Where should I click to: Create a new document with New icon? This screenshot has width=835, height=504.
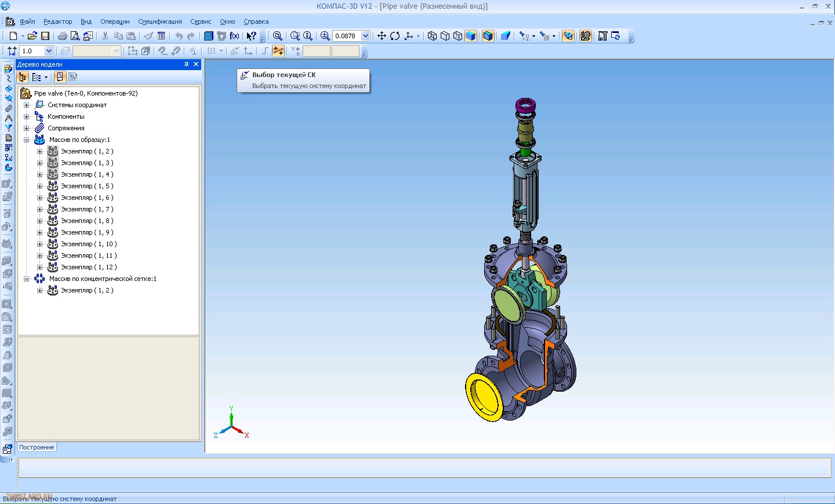pos(13,36)
